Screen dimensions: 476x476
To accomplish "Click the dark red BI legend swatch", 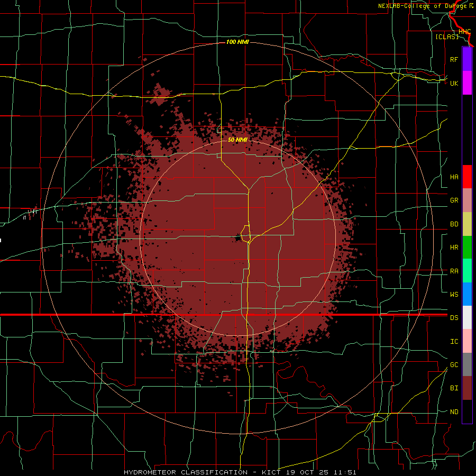I will (x=467, y=388).
